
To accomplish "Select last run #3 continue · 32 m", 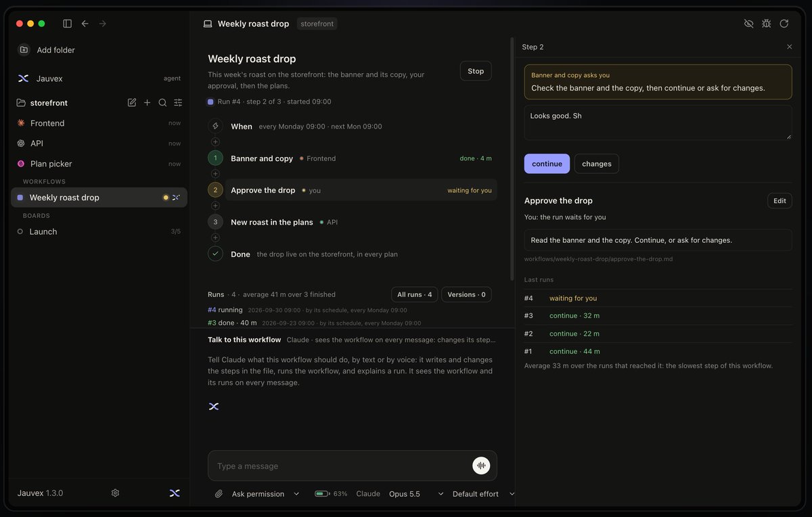I will [x=658, y=316].
